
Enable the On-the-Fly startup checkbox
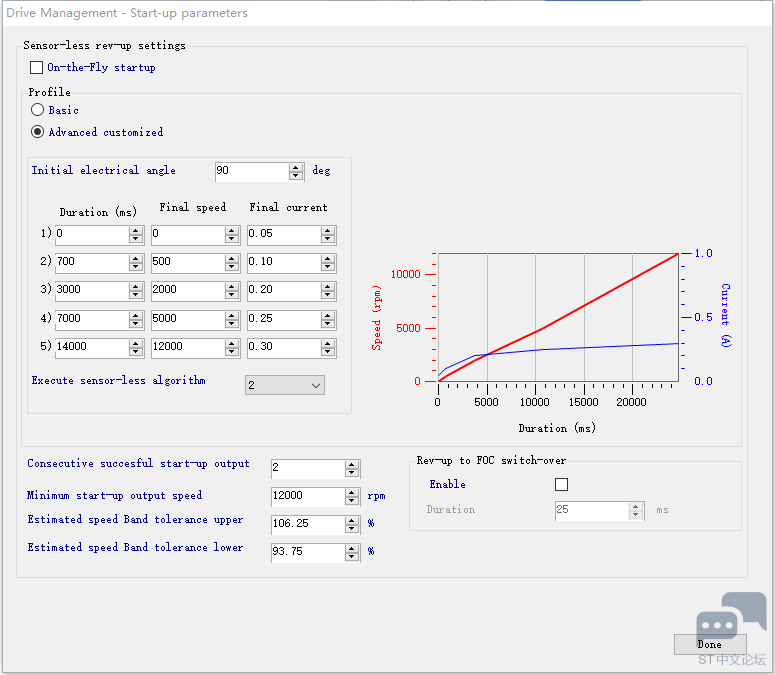(37, 68)
